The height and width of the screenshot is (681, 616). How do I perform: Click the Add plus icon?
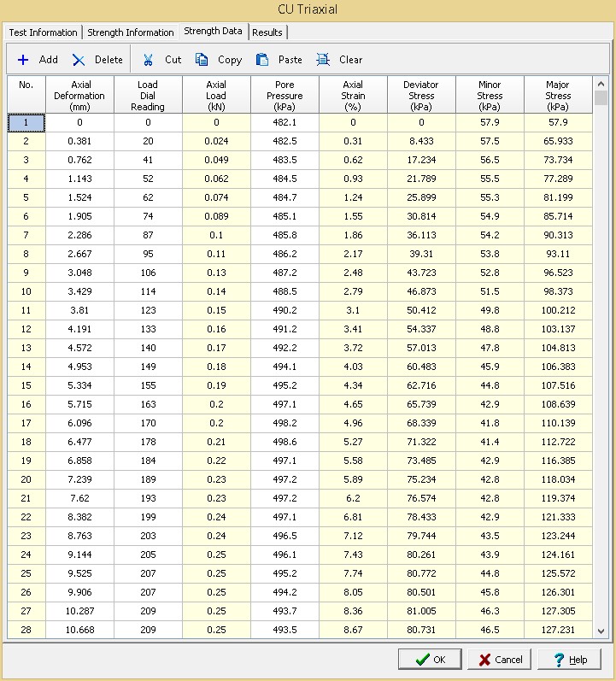tap(23, 60)
